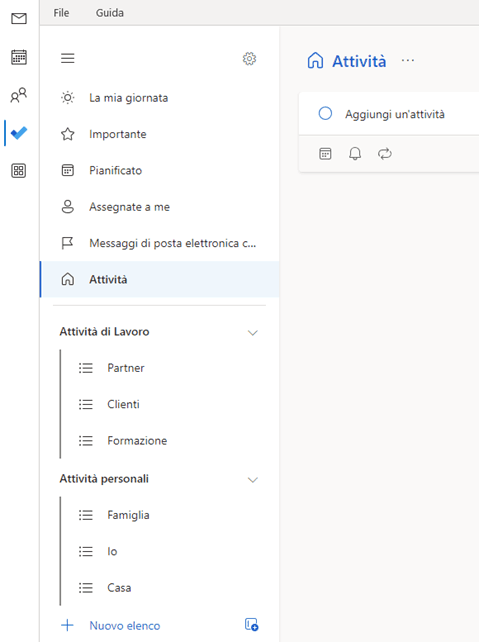Click the circle next to Aggiungi un'attività
The height and width of the screenshot is (642, 479).
(325, 113)
